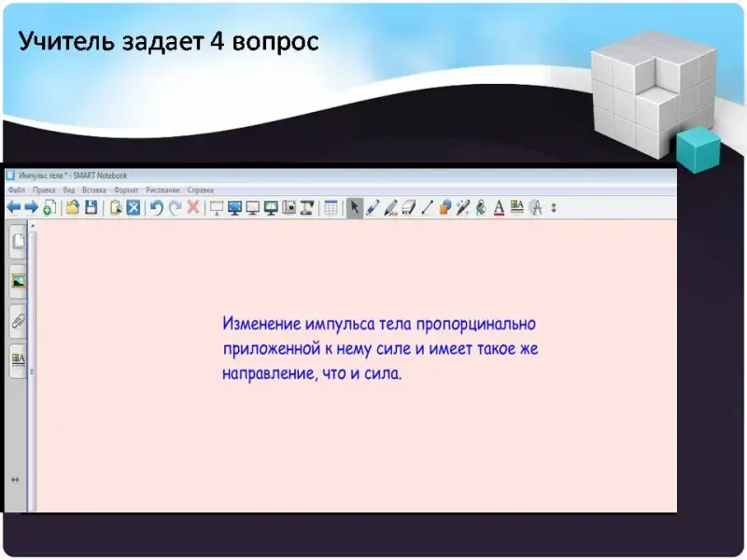Image resolution: width=747 pixels, height=560 pixels.
Task: Move the toolbar with the up-down arrow
Action: [x=554, y=207]
